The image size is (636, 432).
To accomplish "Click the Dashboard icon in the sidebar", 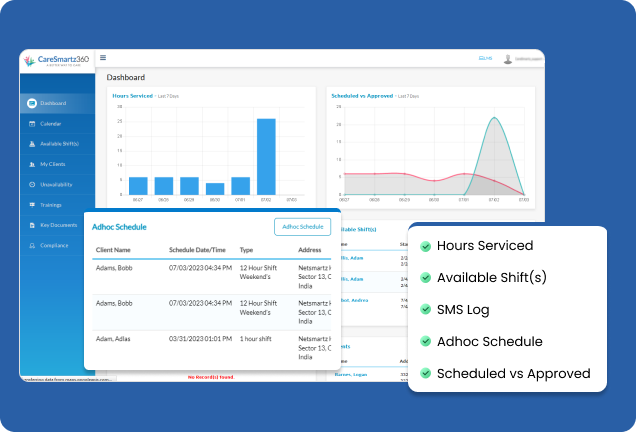I will point(32,103).
